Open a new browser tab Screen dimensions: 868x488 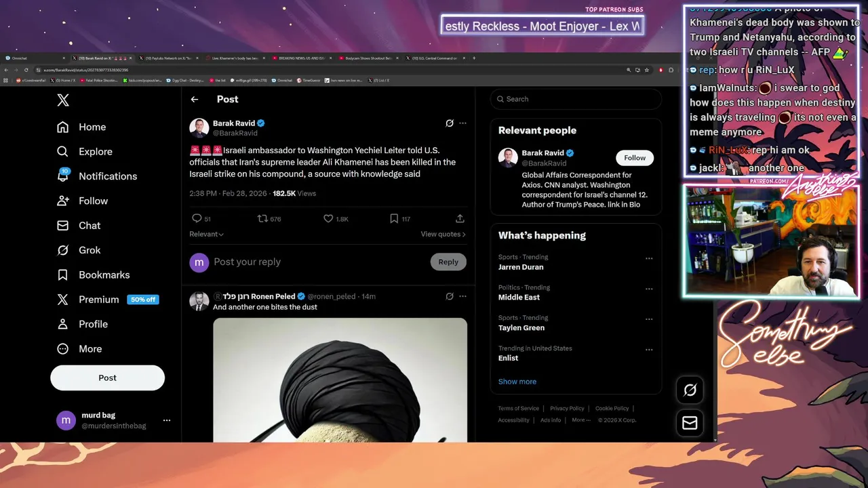coord(474,58)
